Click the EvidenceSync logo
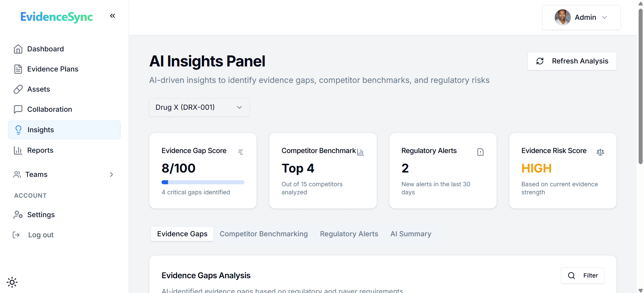The height and width of the screenshot is (293, 644). point(56,17)
